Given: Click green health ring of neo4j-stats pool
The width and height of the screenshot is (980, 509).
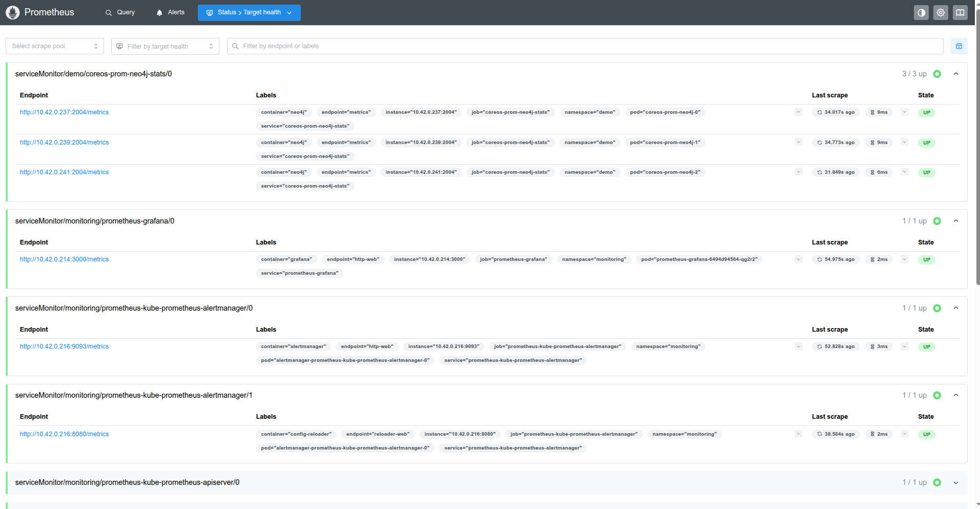Looking at the screenshot, I should [x=937, y=74].
